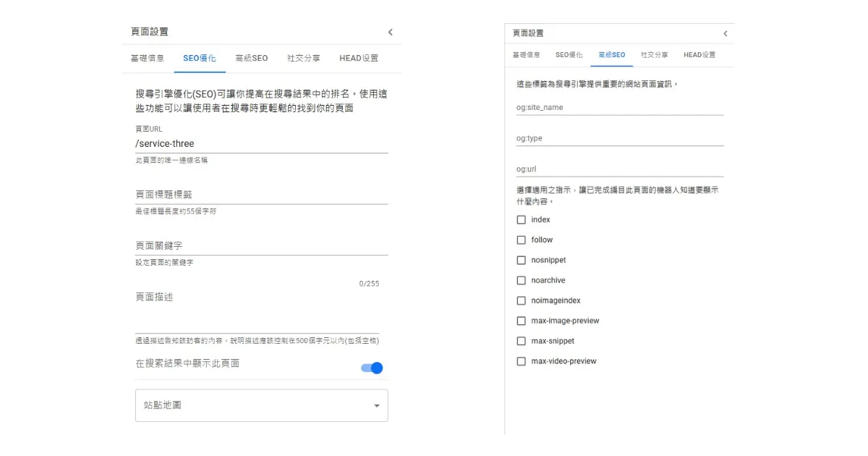Enable the index checkbox
This screenshot has width=868, height=456.
tap(521, 219)
